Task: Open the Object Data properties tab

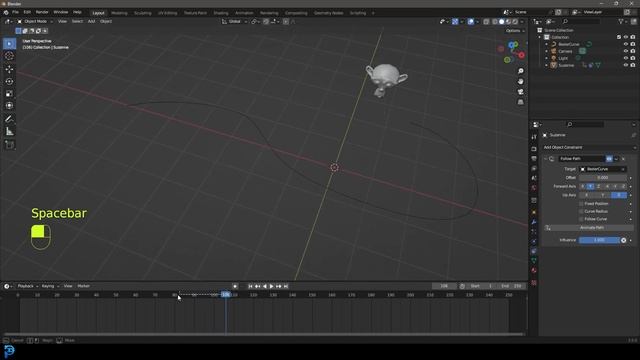Action: 534,260
